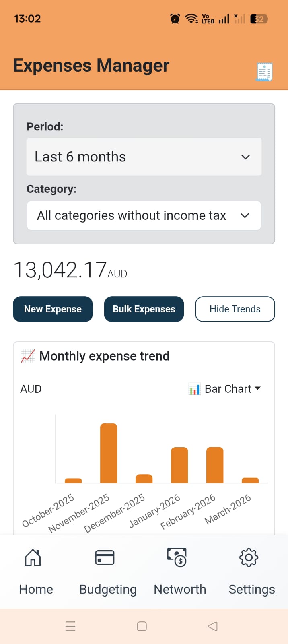Tap the Android home square icon
This screenshot has height=644, width=288.
point(142,626)
